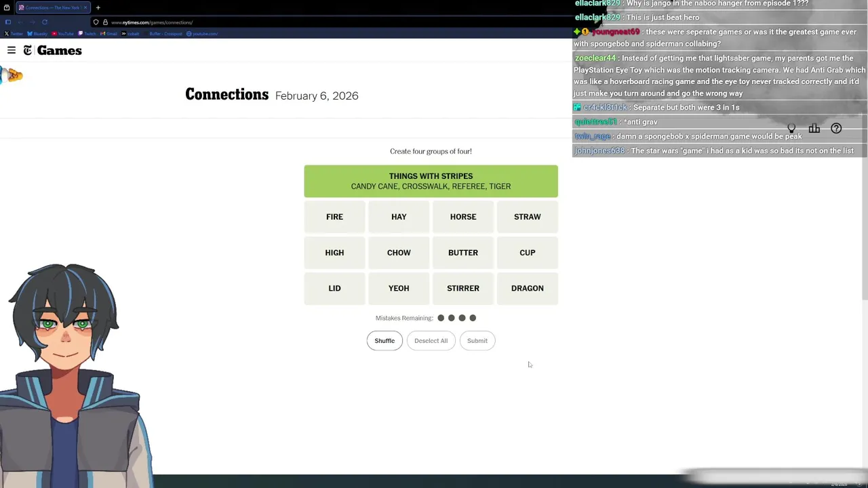Image resolution: width=868 pixels, height=488 pixels.
Task: Open the help question mark icon
Action: click(836, 128)
